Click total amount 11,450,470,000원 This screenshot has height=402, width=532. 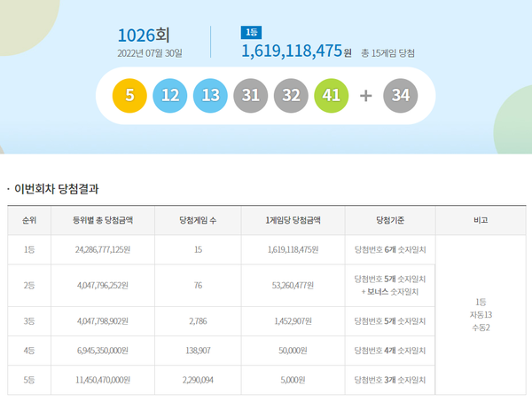103,380
